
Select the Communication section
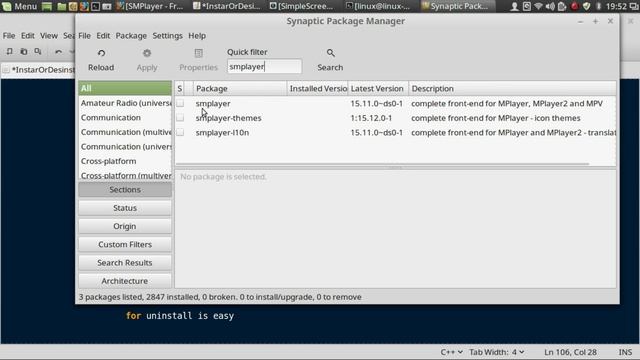coord(125,118)
